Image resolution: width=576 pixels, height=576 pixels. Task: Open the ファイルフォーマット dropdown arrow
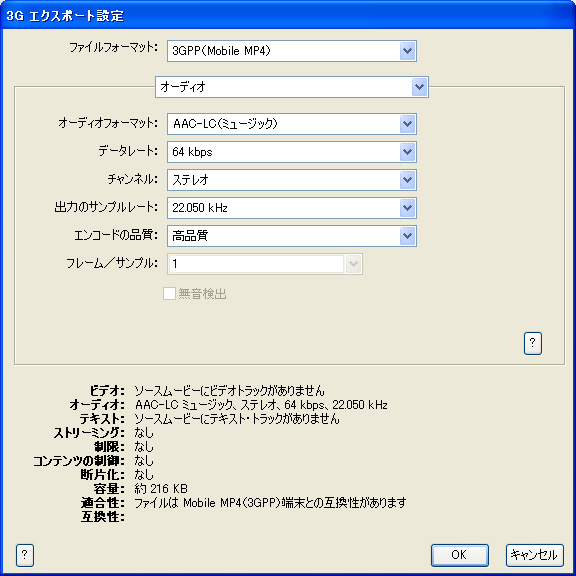(407, 51)
